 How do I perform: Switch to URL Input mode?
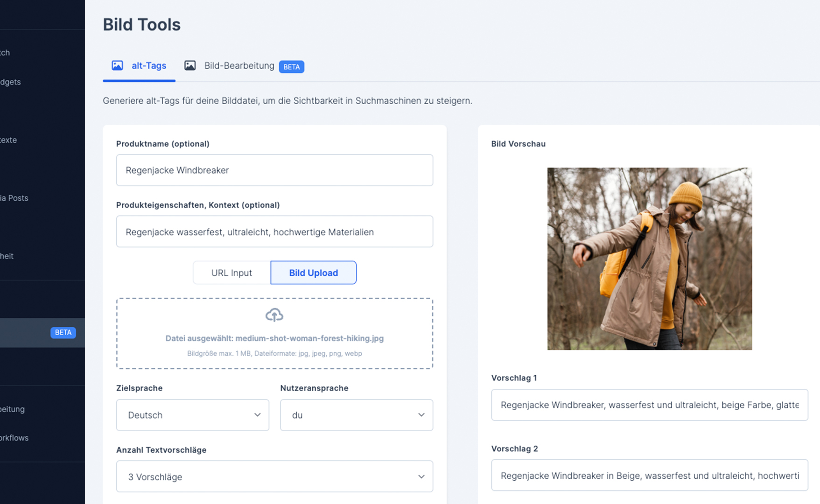coord(231,273)
